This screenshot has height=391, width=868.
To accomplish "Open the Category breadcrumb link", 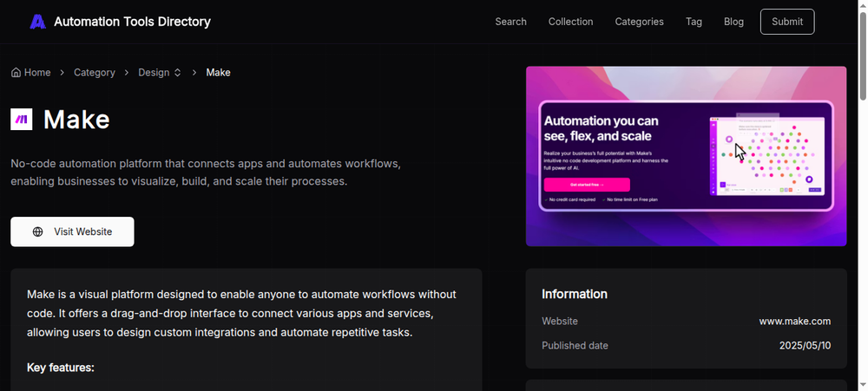I will 94,73.
